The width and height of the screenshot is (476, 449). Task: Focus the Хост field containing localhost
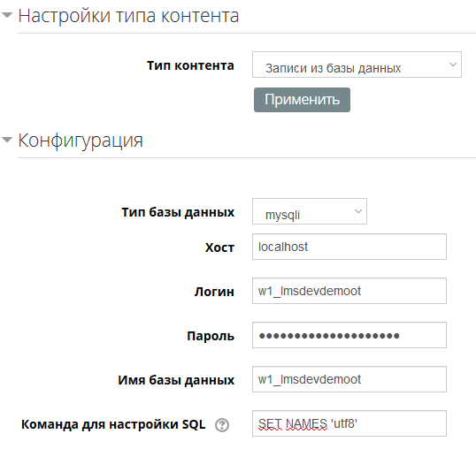pyautogui.click(x=349, y=247)
